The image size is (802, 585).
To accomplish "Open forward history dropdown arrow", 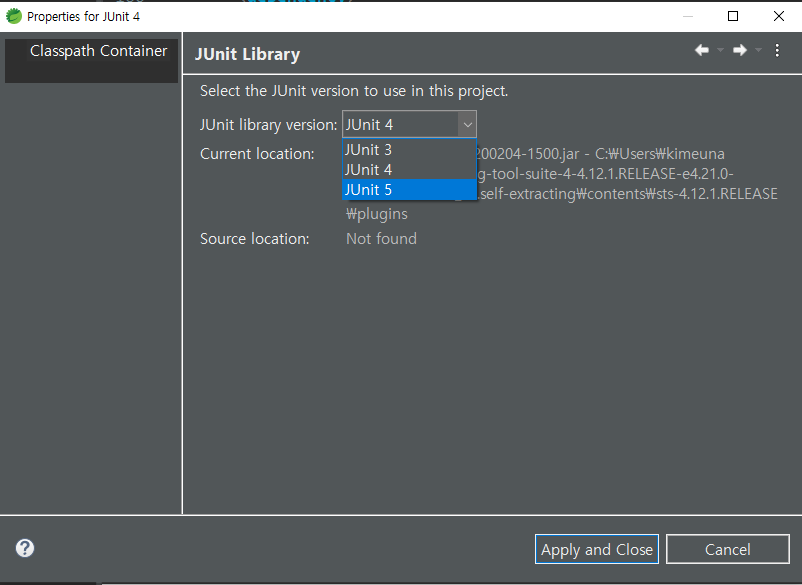I will (759, 50).
